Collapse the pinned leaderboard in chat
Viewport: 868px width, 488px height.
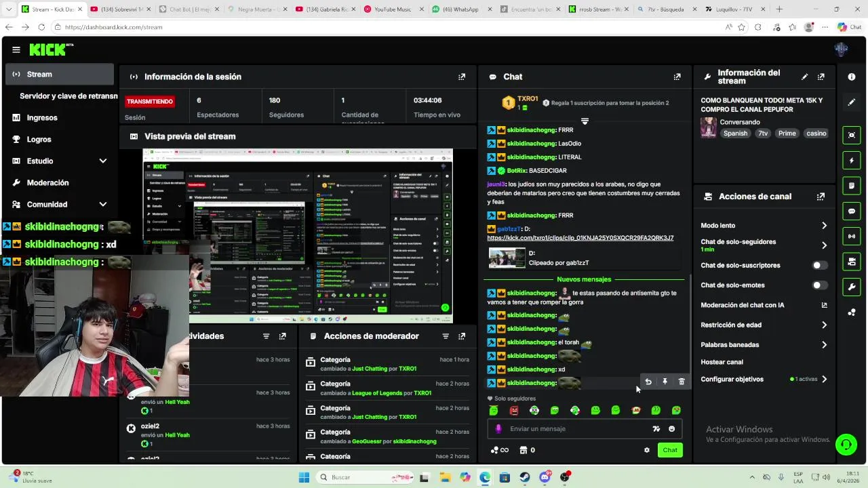coord(585,122)
